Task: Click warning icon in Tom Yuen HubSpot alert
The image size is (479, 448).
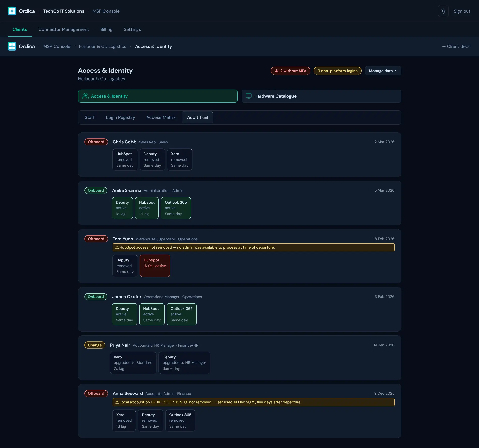Action: (x=117, y=247)
